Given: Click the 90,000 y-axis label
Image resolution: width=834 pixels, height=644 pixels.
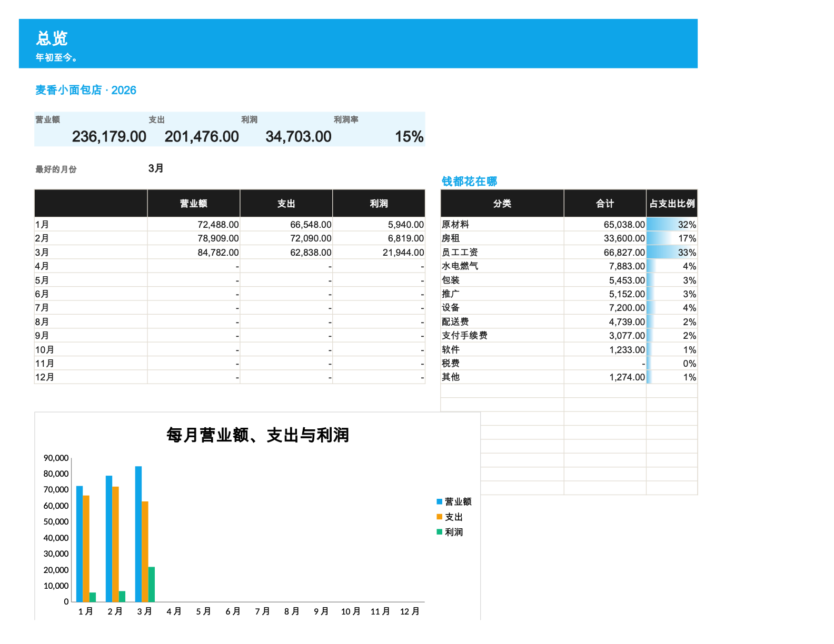Looking at the screenshot, I should pyautogui.click(x=56, y=458).
